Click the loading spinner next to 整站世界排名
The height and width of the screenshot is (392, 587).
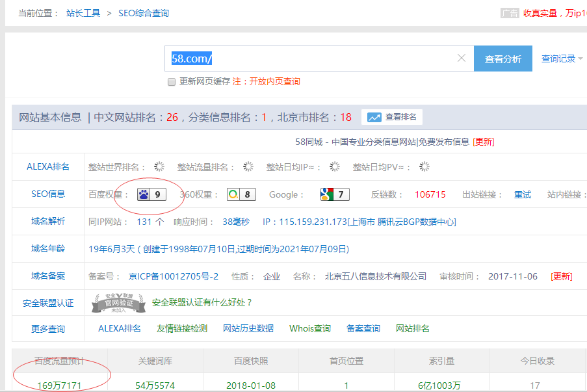(159, 166)
